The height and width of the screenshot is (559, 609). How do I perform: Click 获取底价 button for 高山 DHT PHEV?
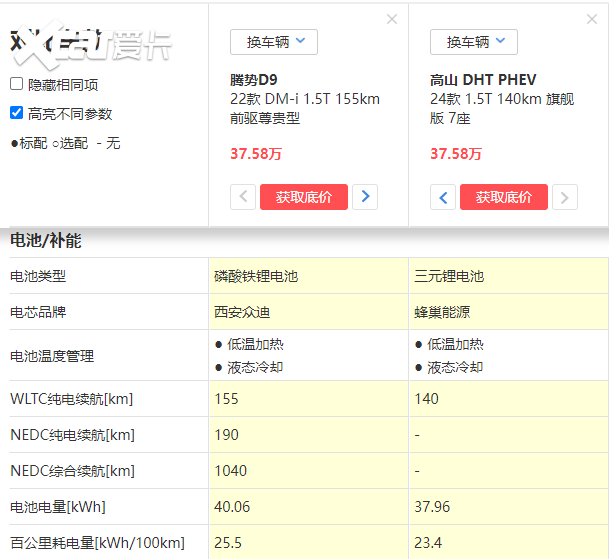504,197
